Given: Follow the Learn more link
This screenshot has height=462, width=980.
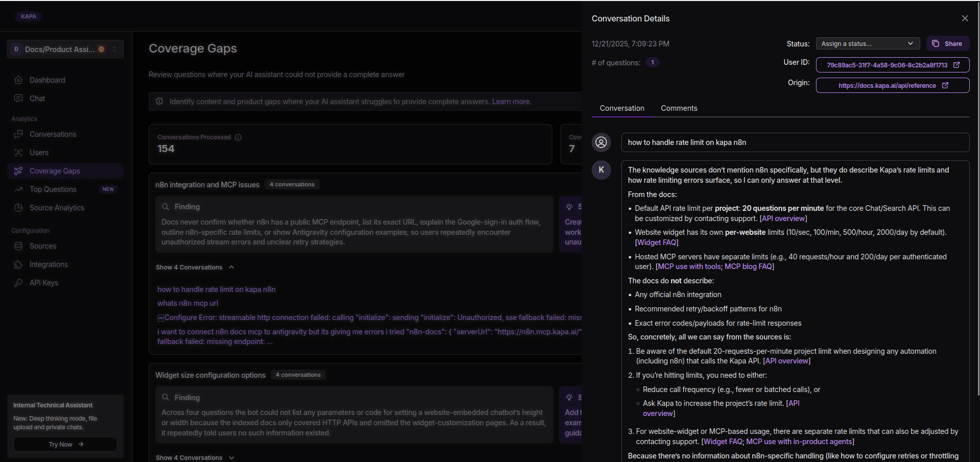Looking at the screenshot, I should pyautogui.click(x=511, y=102).
